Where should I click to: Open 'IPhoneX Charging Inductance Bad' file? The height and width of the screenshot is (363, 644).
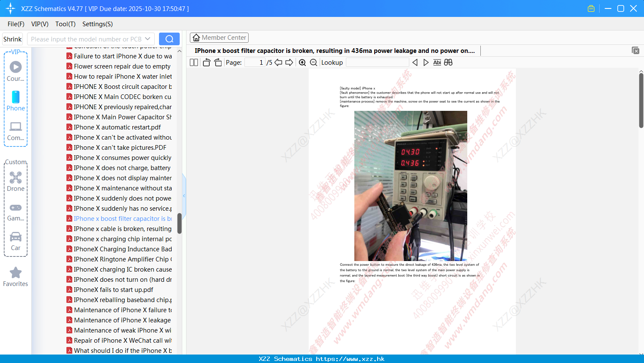pos(119,249)
